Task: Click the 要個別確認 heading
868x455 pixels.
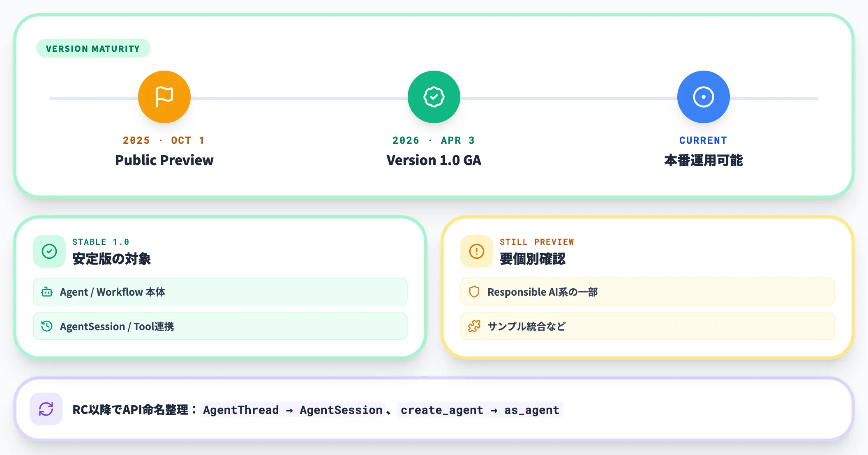Action: (533, 259)
